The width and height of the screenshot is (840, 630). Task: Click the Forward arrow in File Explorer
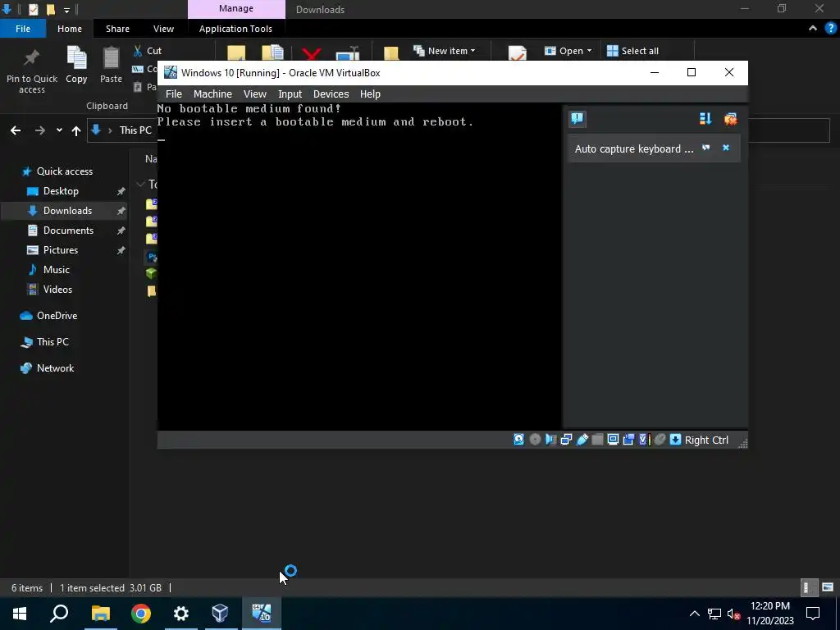[x=40, y=130]
